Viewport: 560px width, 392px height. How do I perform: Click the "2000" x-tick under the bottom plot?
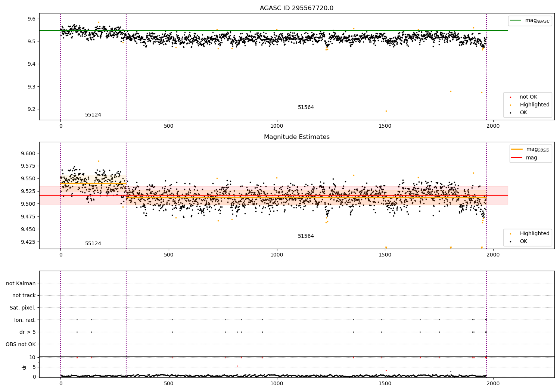pos(494,383)
